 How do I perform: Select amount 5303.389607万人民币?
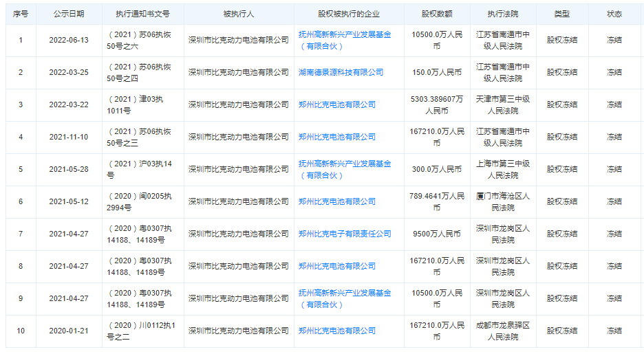(437, 104)
